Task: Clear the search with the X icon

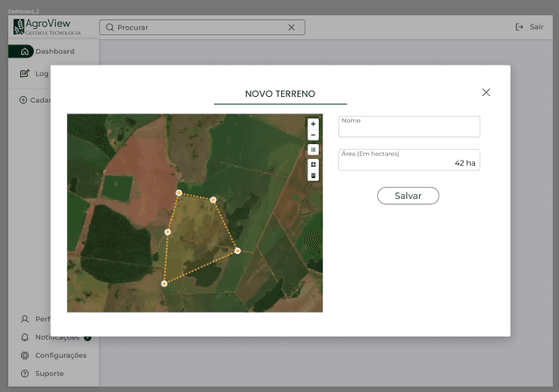Action: pyautogui.click(x=291, y=27)
